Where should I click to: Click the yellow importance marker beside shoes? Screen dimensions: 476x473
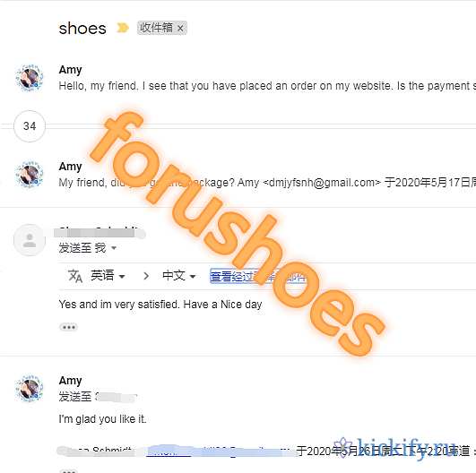coord(123,28)
